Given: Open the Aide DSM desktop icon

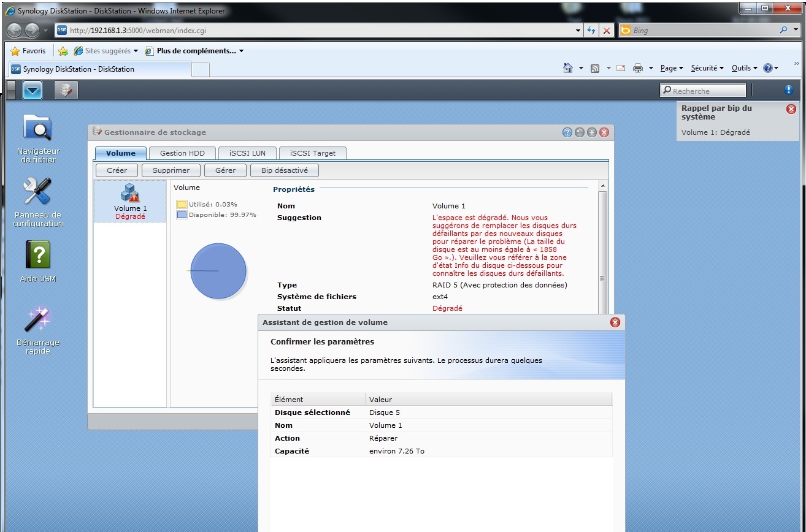Looking at the screenshot, I should pos(38,262).
